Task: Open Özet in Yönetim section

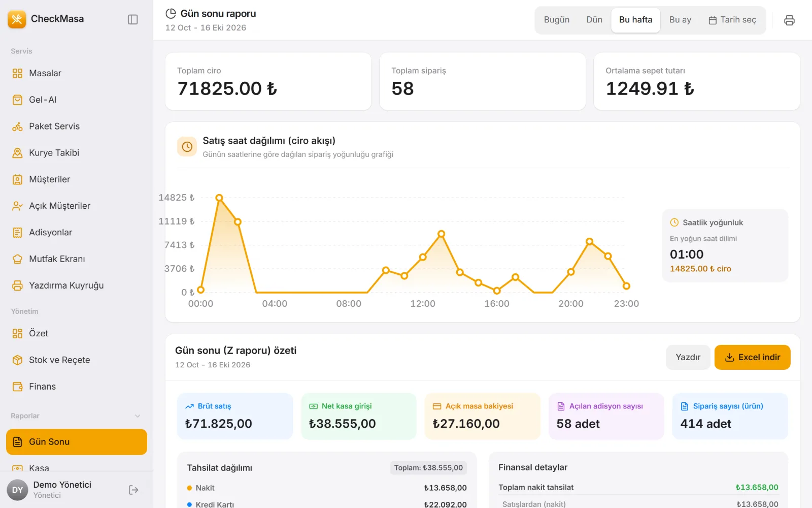Action: click(77, 333)
